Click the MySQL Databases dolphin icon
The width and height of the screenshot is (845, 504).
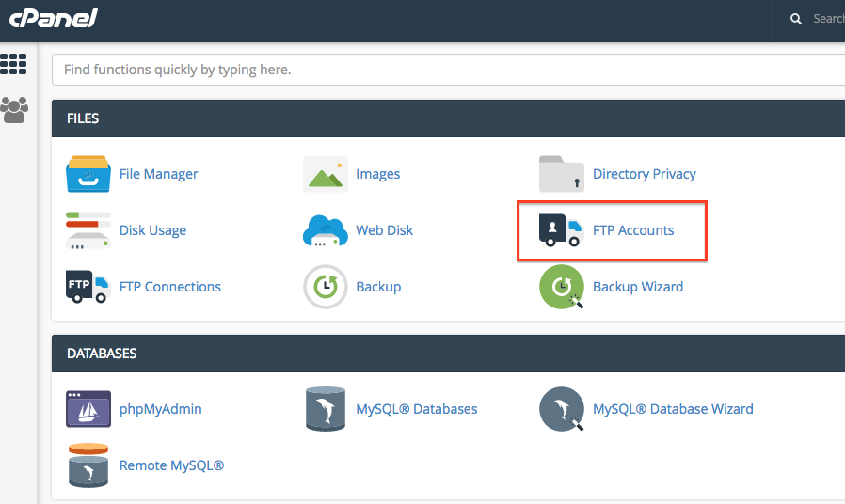pos(326,409)
